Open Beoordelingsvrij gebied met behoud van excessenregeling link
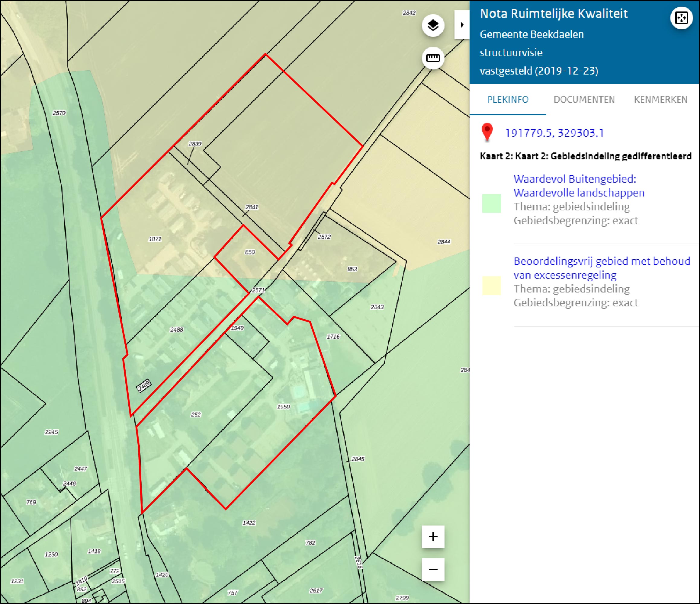The width and height of the screenshot is (700, 604). point(602,268)
